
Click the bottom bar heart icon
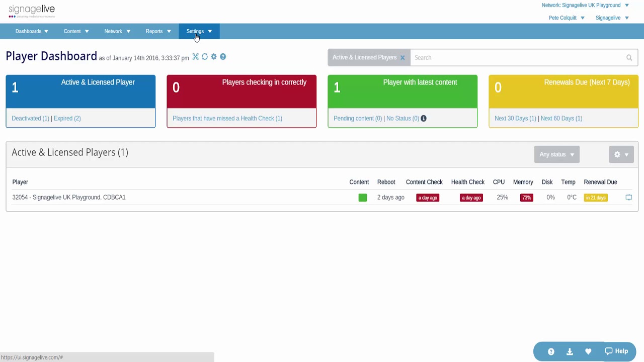(x=588, y=351)
